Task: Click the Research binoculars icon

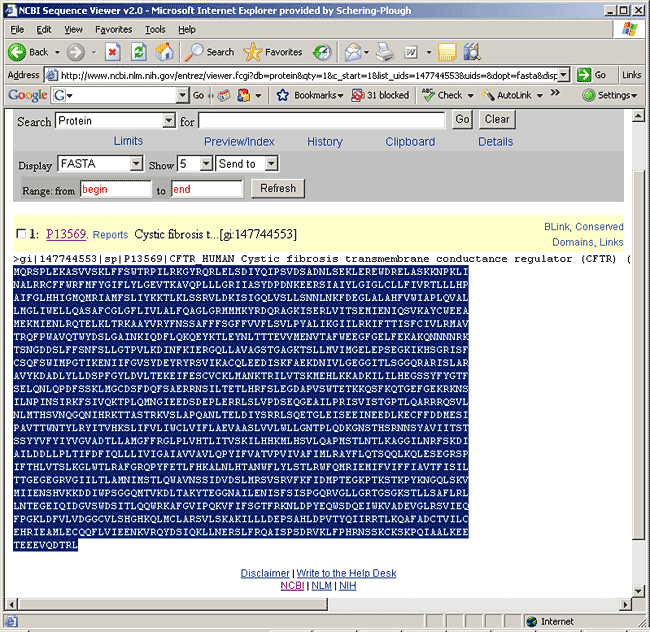Action: 472,52
